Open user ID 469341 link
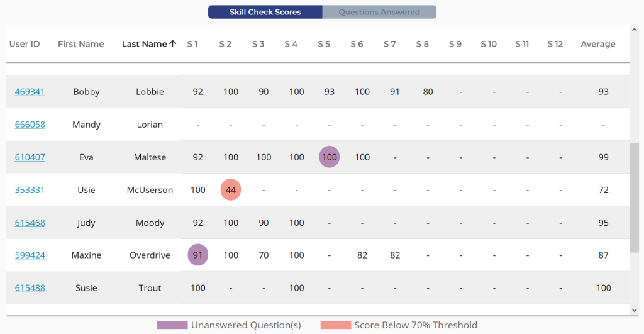Viewport: 644px width, 334px height. tap(30, 92)
